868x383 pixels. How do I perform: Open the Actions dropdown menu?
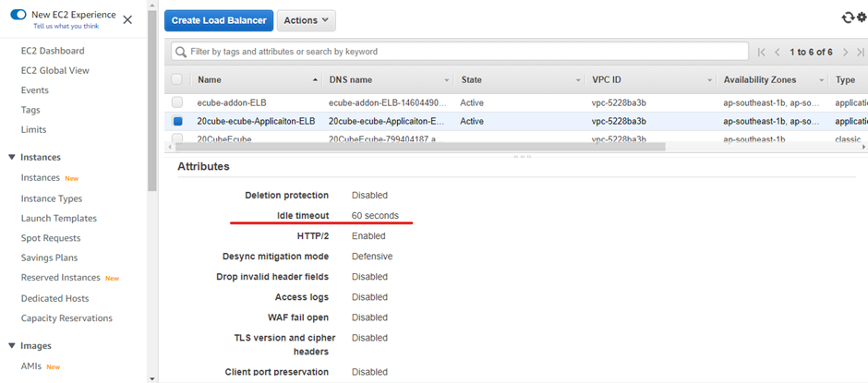pyautogui.click(x=306, y=20)
